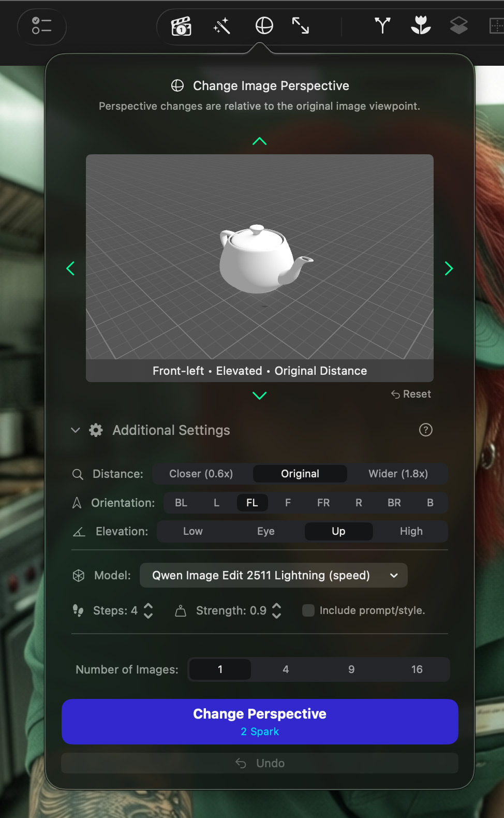This screenshot has height=818, width=504.
Task: Click Reset below the preview
Action: tap(411, 394)
